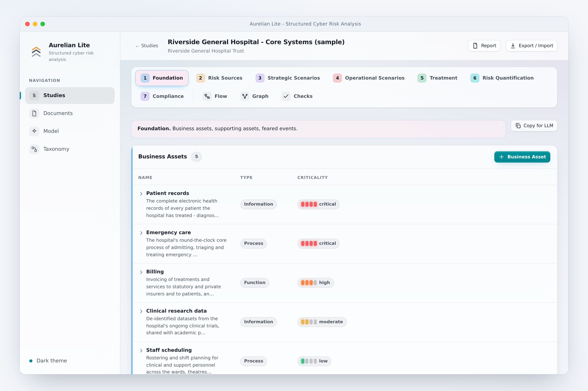Click the step 1 number badge

(145, 78)
